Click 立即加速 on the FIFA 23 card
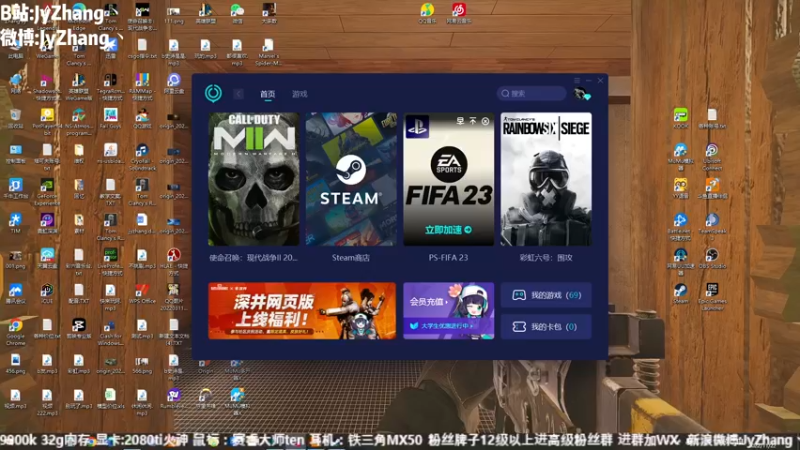800x450 pixels. (x=448, y=230)
